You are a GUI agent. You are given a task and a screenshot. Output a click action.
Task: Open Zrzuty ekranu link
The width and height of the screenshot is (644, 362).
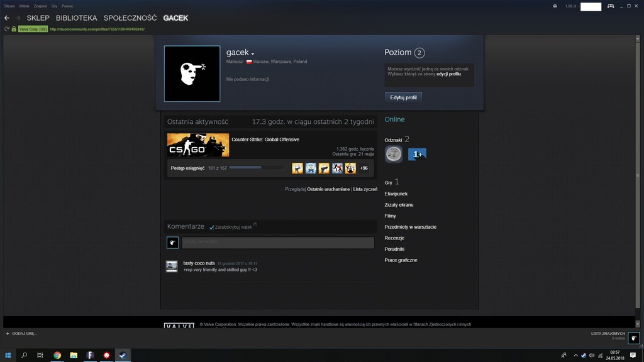(399, 205)
